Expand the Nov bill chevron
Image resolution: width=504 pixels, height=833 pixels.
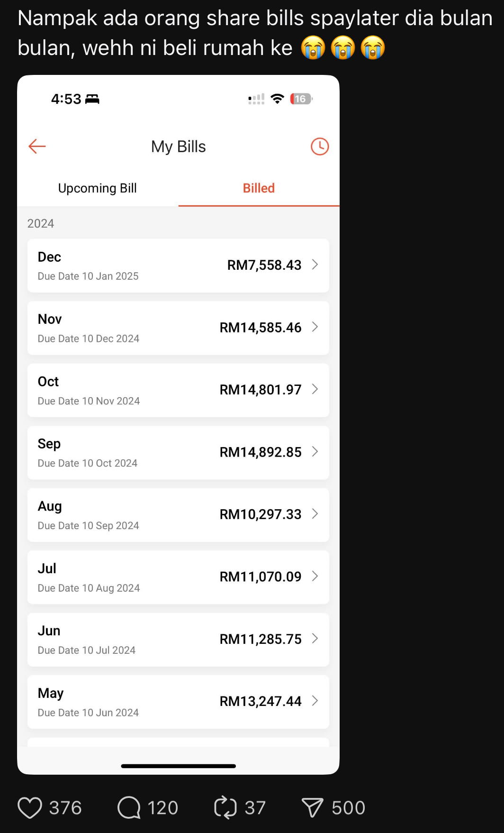[315, 327]
